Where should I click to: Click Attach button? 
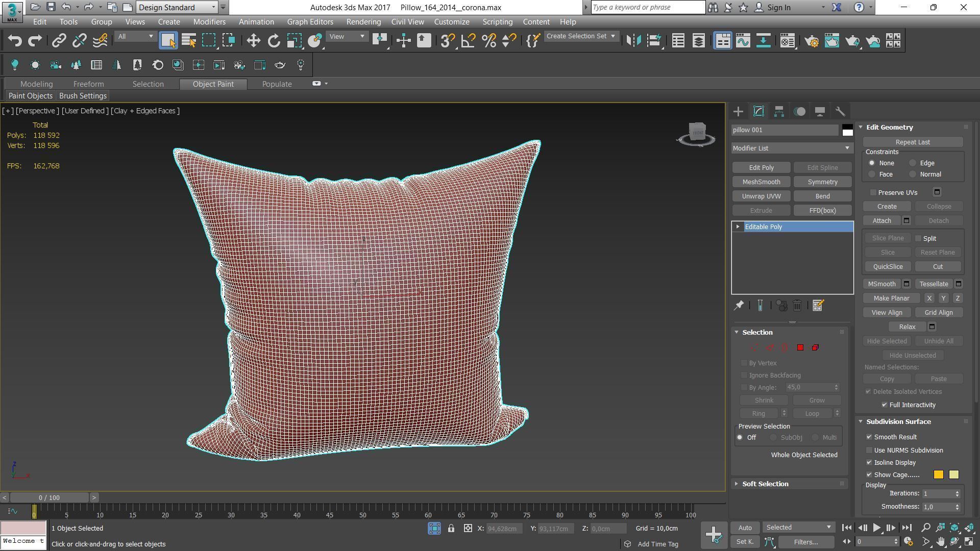pos(881,221)
